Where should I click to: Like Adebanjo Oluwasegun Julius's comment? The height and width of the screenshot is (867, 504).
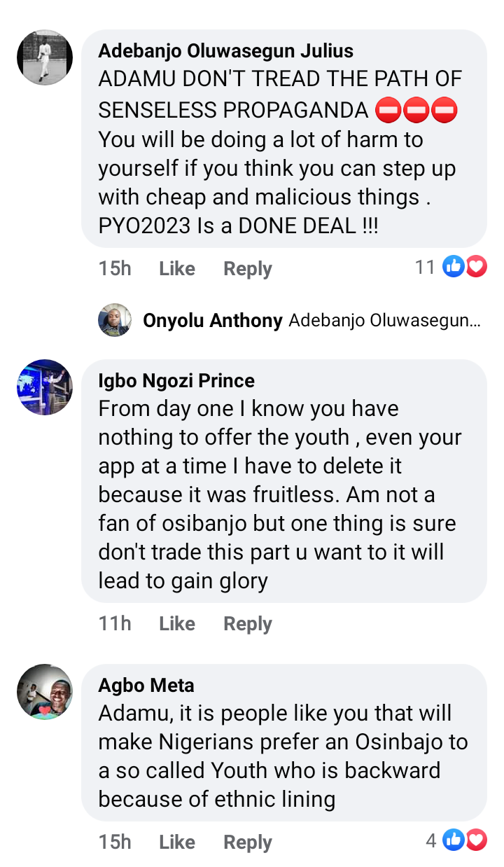(176, 268)
